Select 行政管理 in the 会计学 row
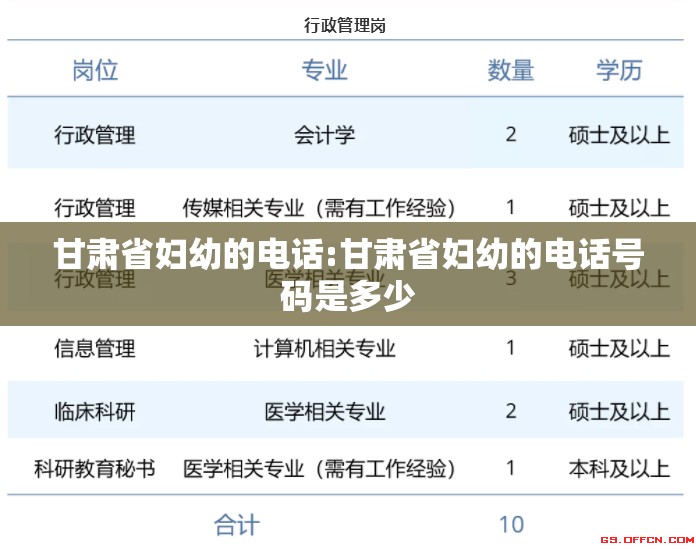The height and width of the screenshot is (549, 696). click(95, 134)
